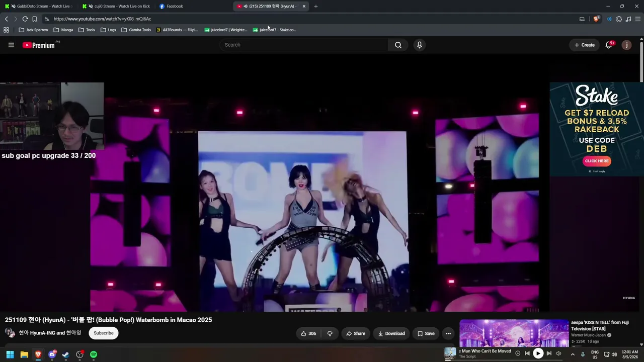Share the HyunA Bubble Pop video
Image resolution: width=644 pixels, height=362 pixels.
tap(356, 333)
